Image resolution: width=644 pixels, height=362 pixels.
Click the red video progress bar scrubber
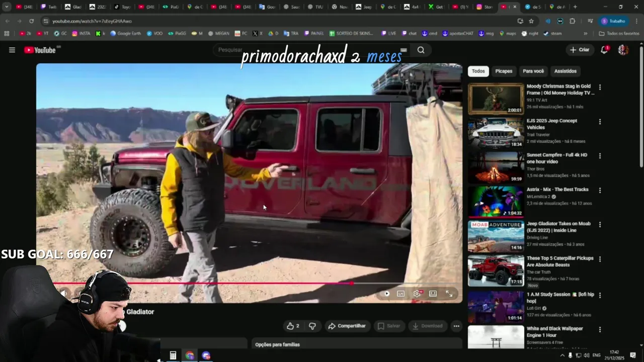coord(352,284)
